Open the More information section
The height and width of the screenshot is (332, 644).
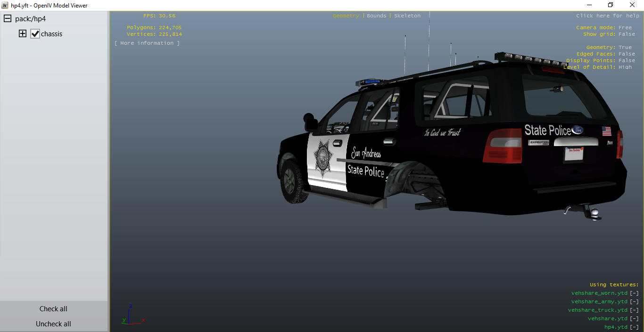point(147,43)
